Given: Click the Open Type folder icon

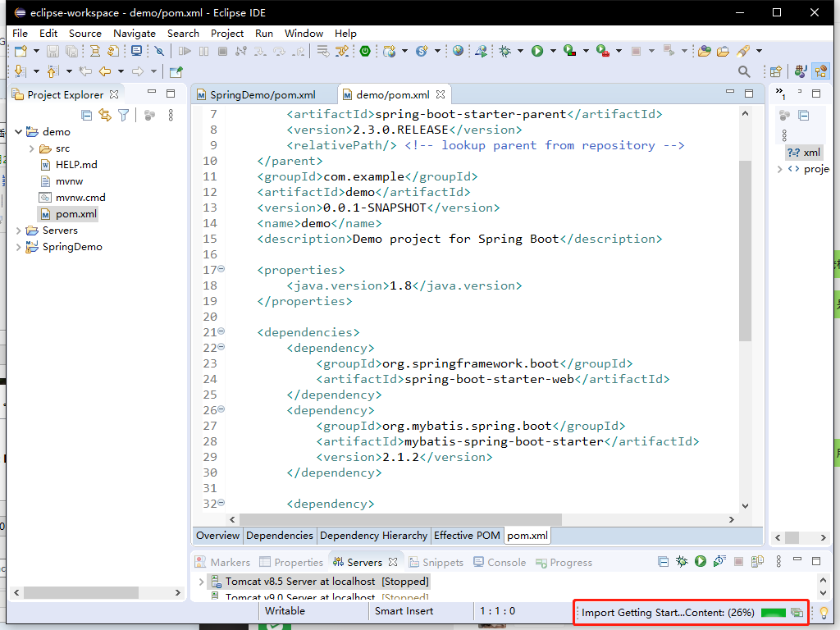Looking at the screenshot, I should (x=705, y=51).
